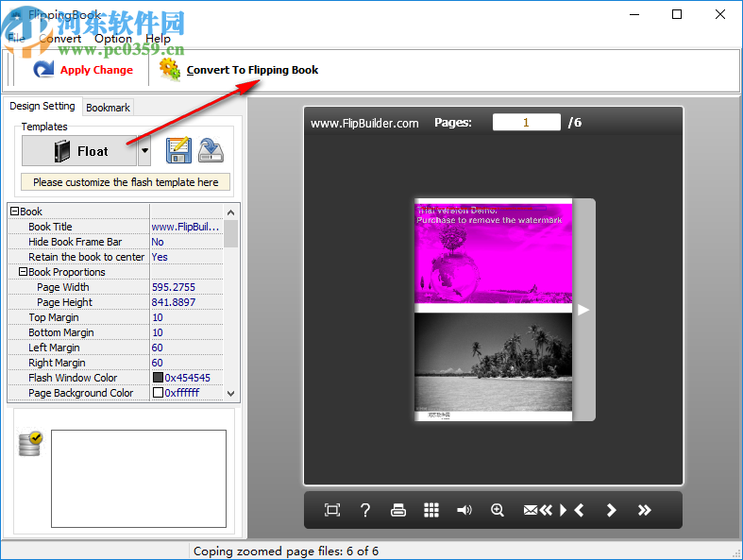Screen dimensions: 743x560
Task: Click the Apply Change button
Action: pyautogui.click(x=83, y=70)
